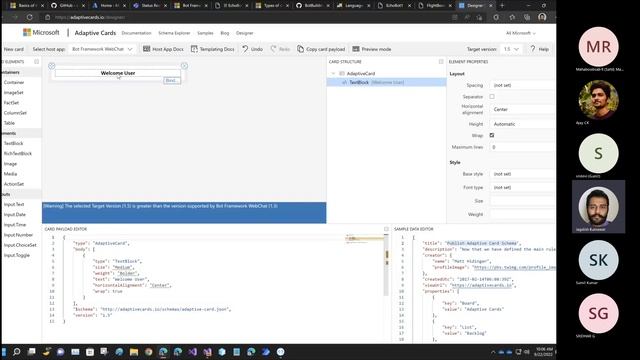Image resolution: width=640 pixels, height=360 pixels.
Task: Open the Weight dropdown in Style
Action: [522, 214]
